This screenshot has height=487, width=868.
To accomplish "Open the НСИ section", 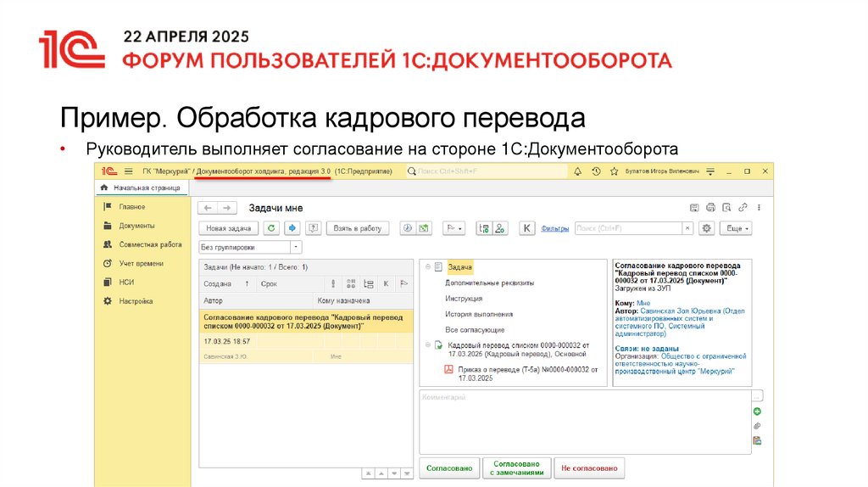I will coord(126,282).
